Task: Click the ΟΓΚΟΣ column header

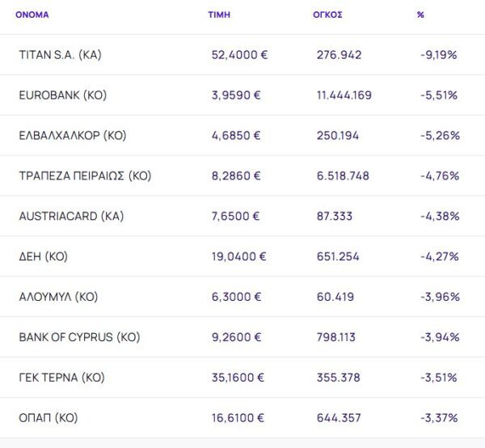Action: [x=328, y=15]
